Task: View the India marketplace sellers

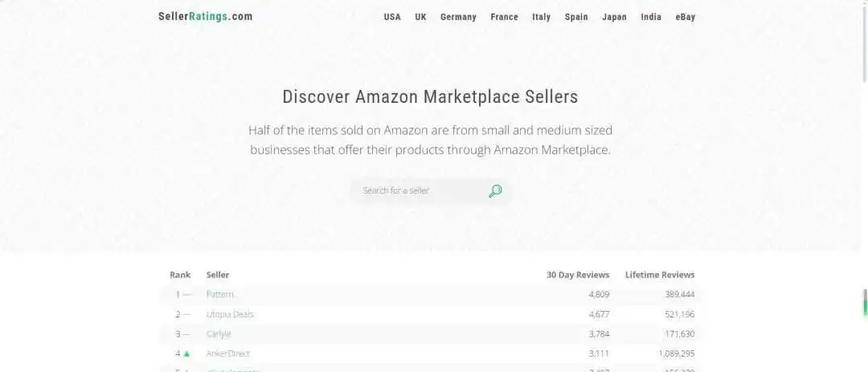Action: (651, 17)
